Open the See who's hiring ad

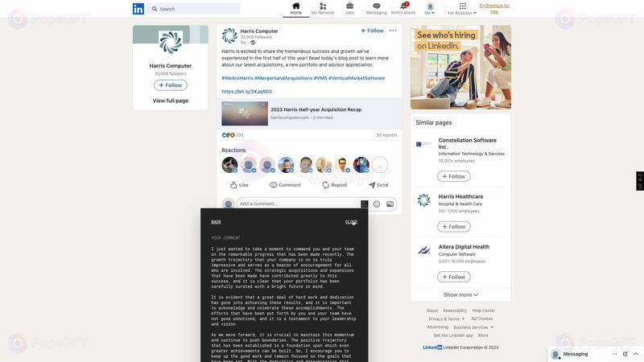pos(460,68)
